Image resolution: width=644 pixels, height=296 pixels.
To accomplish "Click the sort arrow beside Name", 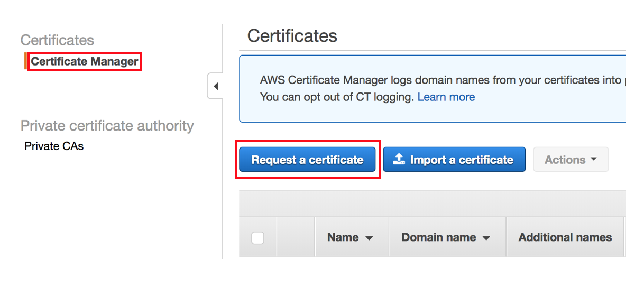I will click(x=369, y=238).
